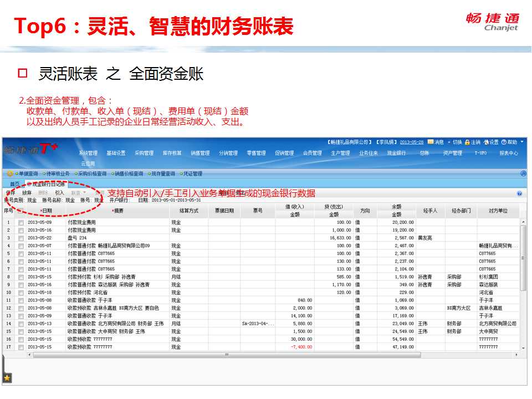Click the 保存 save button

(10, 193)
